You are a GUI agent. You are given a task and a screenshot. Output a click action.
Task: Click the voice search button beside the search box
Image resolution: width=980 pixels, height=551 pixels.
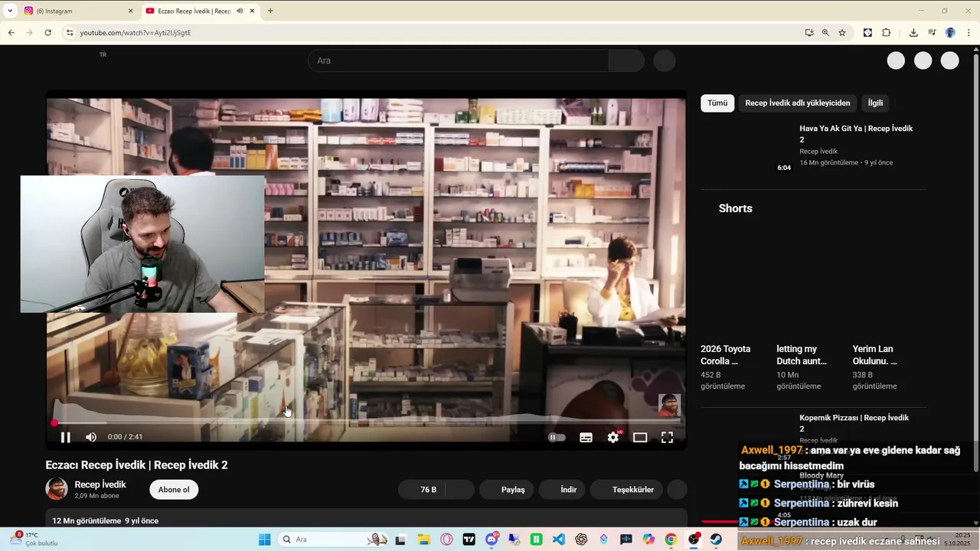[665, 60]
